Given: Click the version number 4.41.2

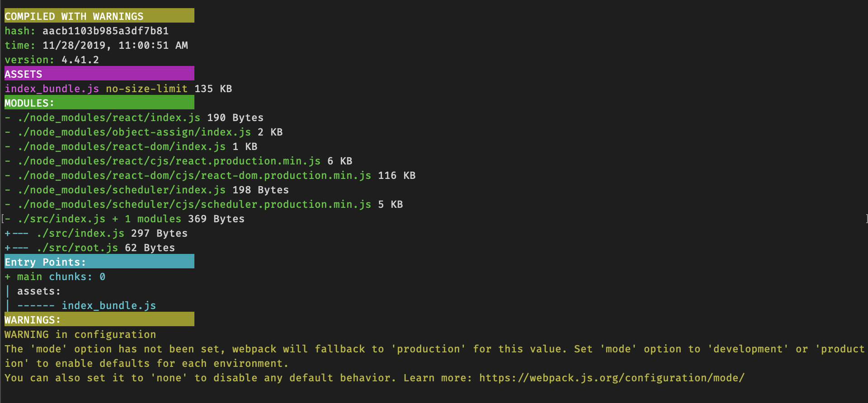Looking at the screenshot, I should 80,60.
